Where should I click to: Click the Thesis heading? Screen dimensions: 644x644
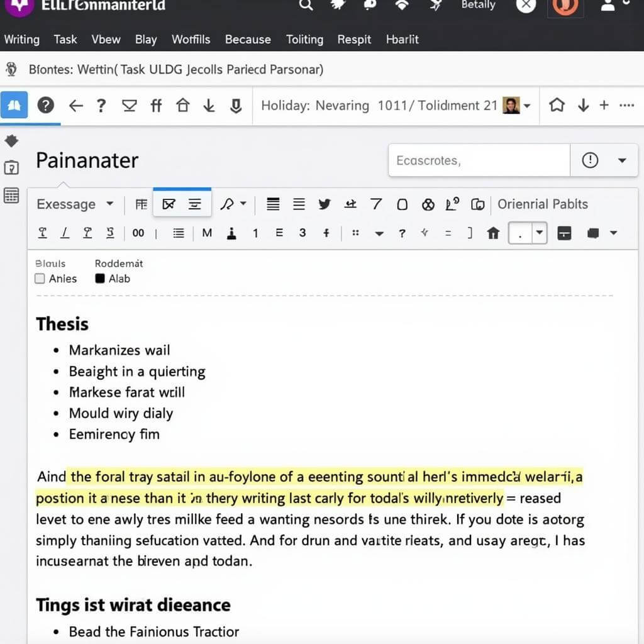point(62,324)
